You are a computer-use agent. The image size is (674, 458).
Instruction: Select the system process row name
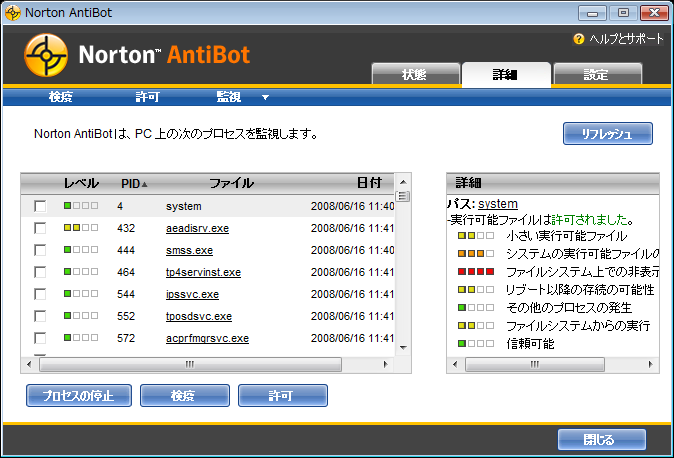(184, 206)
